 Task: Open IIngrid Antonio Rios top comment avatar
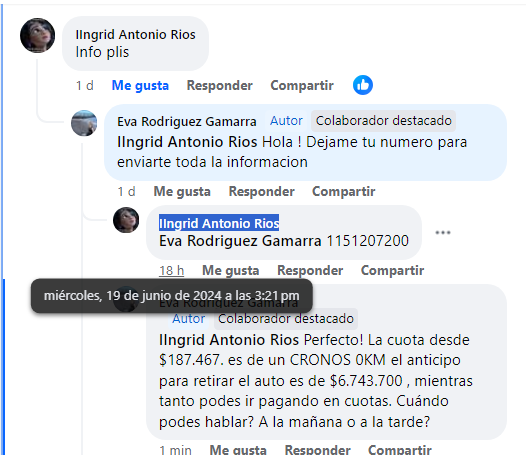(37, 35)
